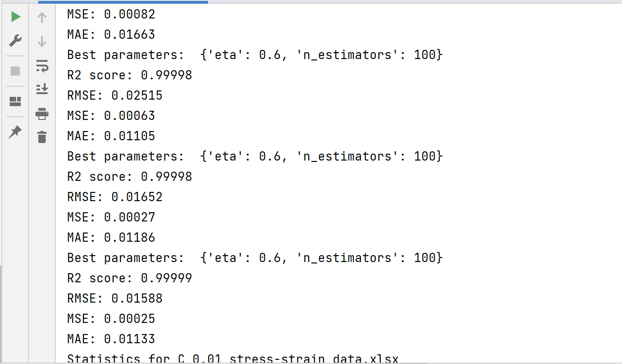This screenshot has width=622, height=364.
Task: Click the MAE 0.01105 output line
Action: [x=111, y=136]
